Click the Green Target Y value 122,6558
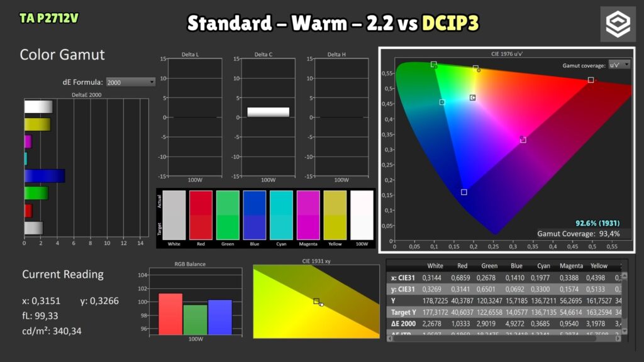Screen dimensions: 644x362 [489, 312]
